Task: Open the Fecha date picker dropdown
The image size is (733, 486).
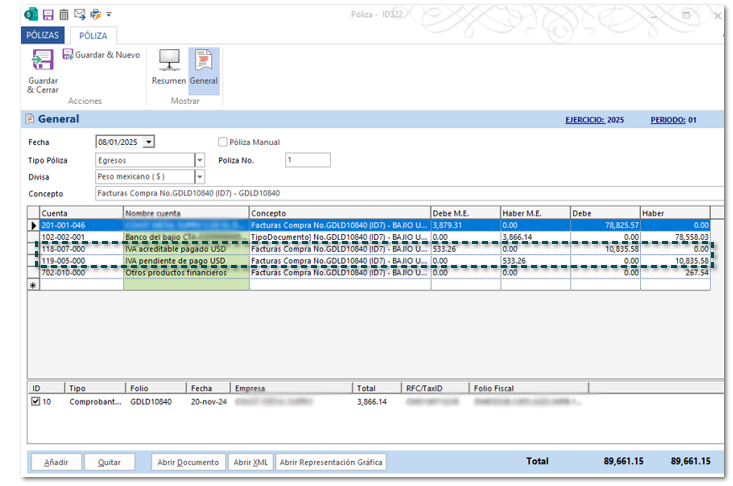Action: click(x=149, y=142)
